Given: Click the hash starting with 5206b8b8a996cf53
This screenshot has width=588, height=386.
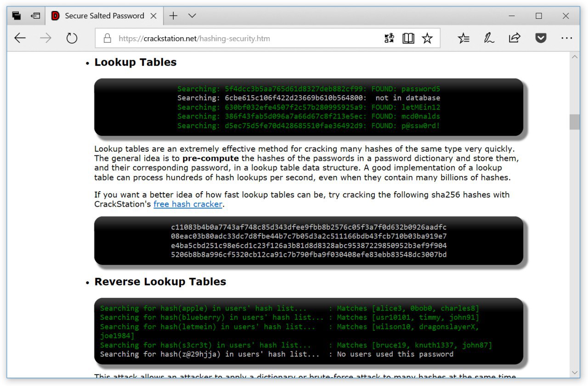Looking at the screenshot, I should pos(309,255).
